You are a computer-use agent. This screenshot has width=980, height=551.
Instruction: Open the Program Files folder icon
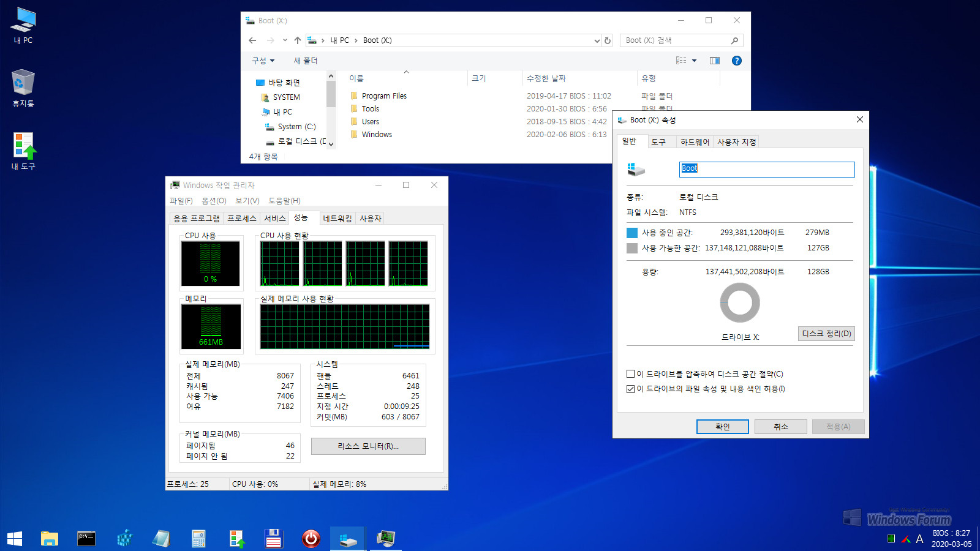click(354, 96)
